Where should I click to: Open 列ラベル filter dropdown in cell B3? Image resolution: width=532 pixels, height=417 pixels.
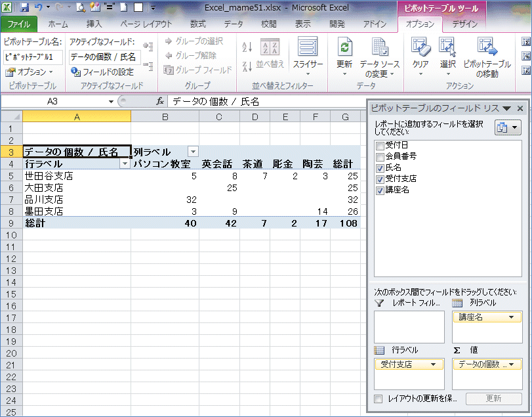[x=192, y=152]
